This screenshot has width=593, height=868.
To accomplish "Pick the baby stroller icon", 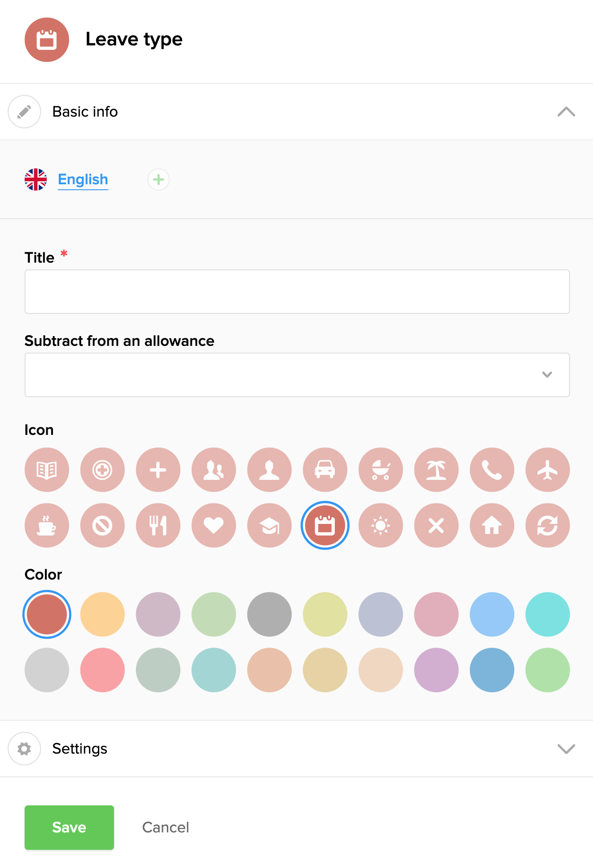I will point(381,470).
